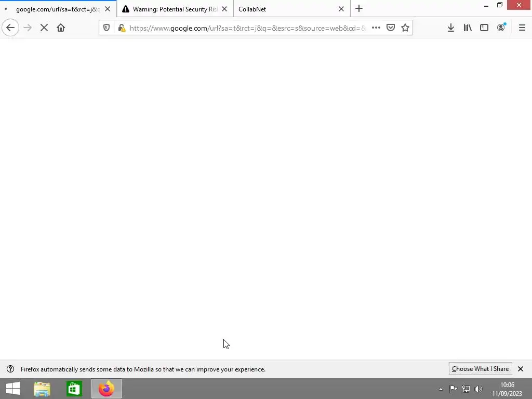Close the CollabNet tab
Image resolution: width=532 pixels, height=399 pixels.
(341, 9)
